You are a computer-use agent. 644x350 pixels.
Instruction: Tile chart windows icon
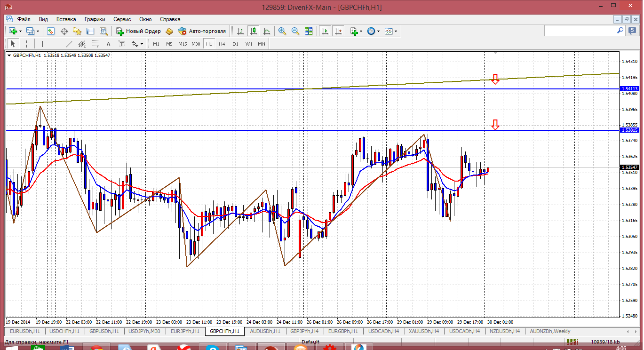309,31
